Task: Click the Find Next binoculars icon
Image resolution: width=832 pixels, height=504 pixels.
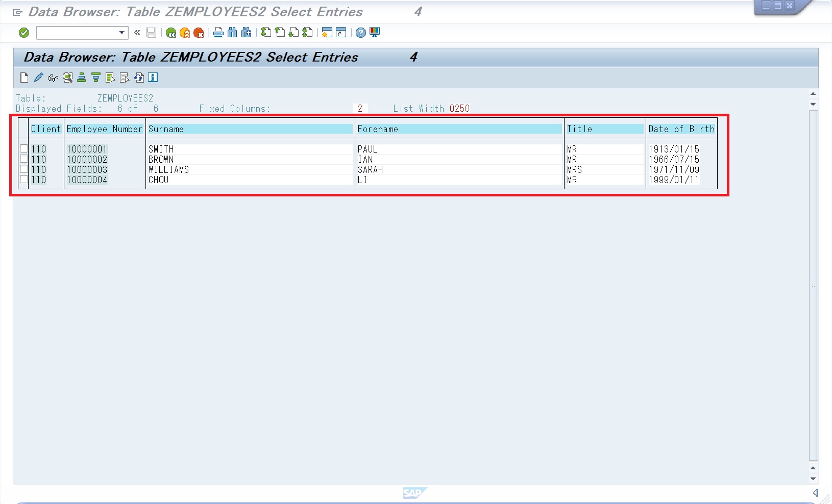Action: [246, 33]
